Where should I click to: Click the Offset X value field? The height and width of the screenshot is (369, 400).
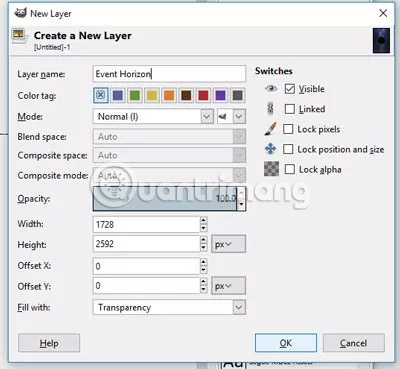point(146,266)
